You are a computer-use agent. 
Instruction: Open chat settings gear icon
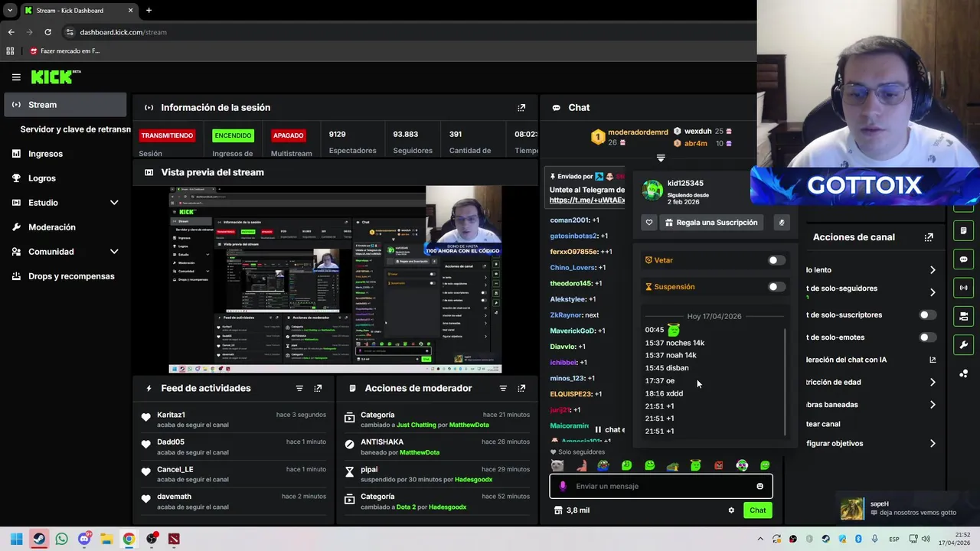(x=731, y=510)
